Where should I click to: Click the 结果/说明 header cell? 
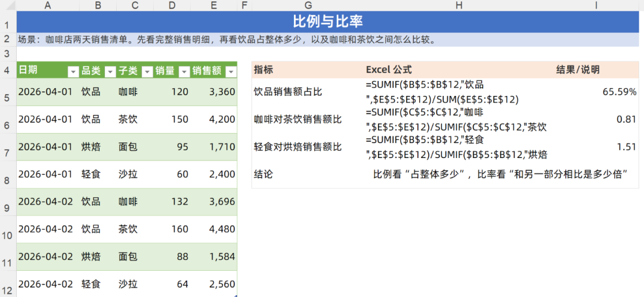596,70
